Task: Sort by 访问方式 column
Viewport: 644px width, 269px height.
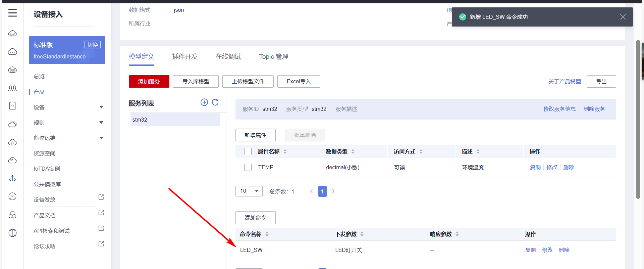Action: pyautogui.click(x=421, y=151)
